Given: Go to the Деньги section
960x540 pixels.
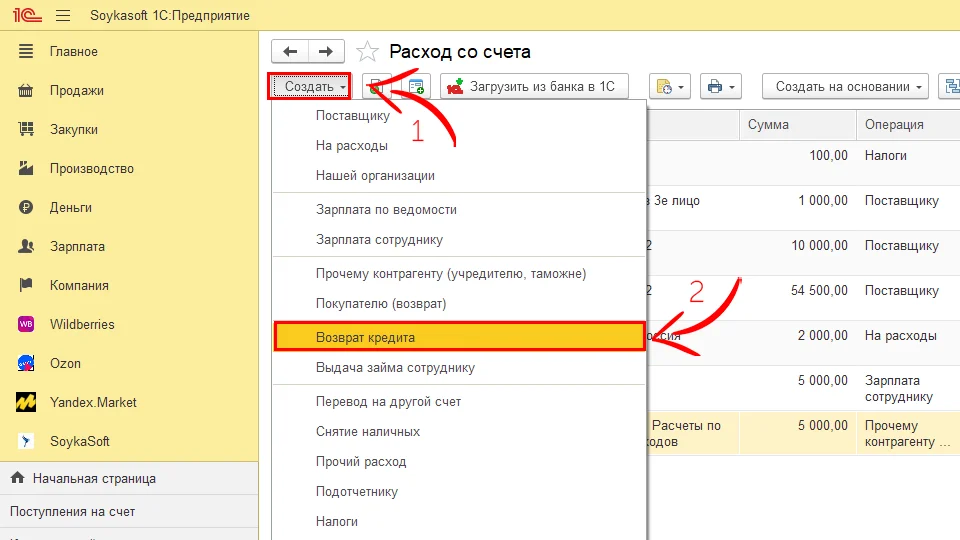Looking at the screenshot, I should click(x=70, y=207).
